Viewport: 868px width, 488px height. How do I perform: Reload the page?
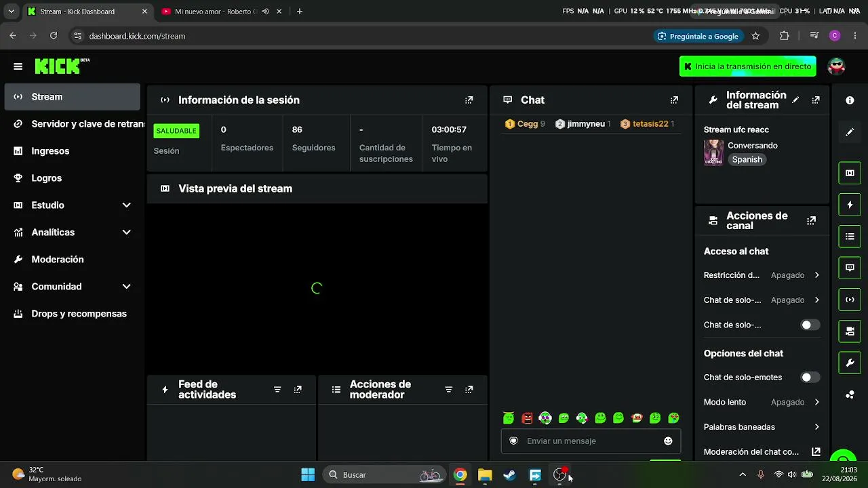click(x=54, y=36)
